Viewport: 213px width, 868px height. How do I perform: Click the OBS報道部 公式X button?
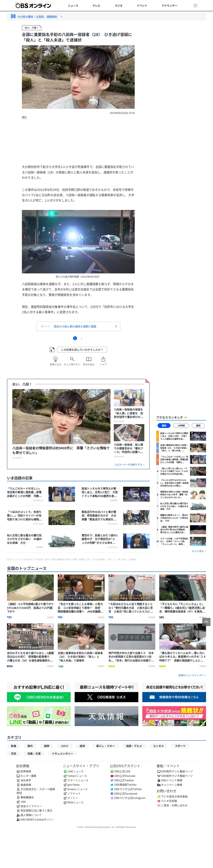coord(106,697)
